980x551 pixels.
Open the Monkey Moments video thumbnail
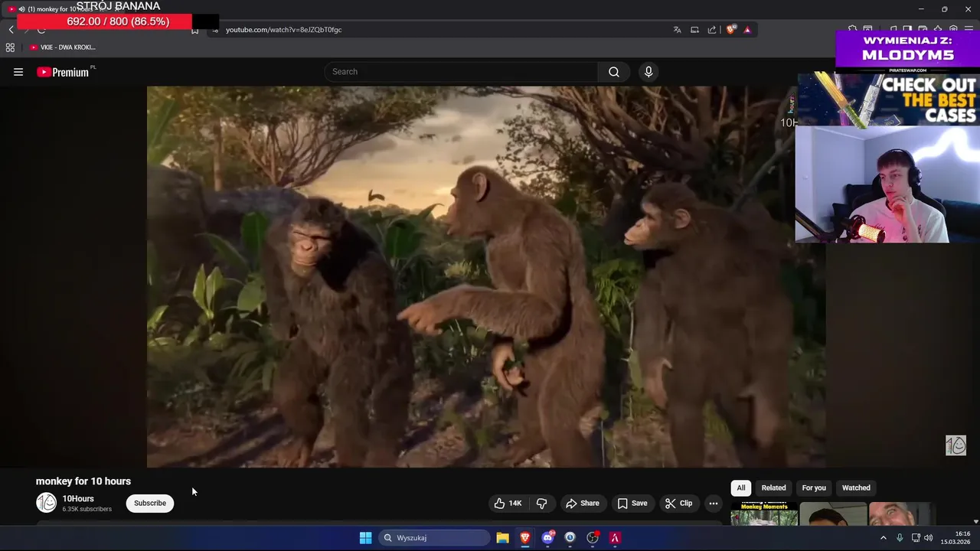[764, 514]
